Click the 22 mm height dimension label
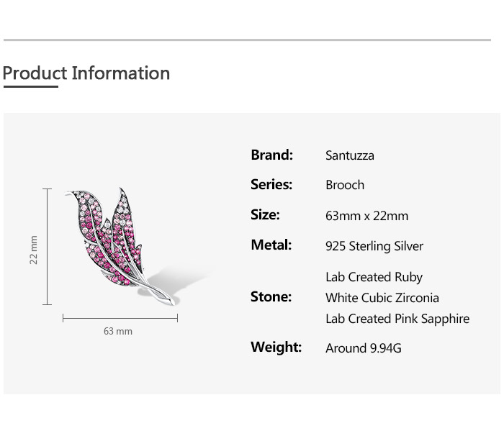Screen dimensions: 504x436 34,250
